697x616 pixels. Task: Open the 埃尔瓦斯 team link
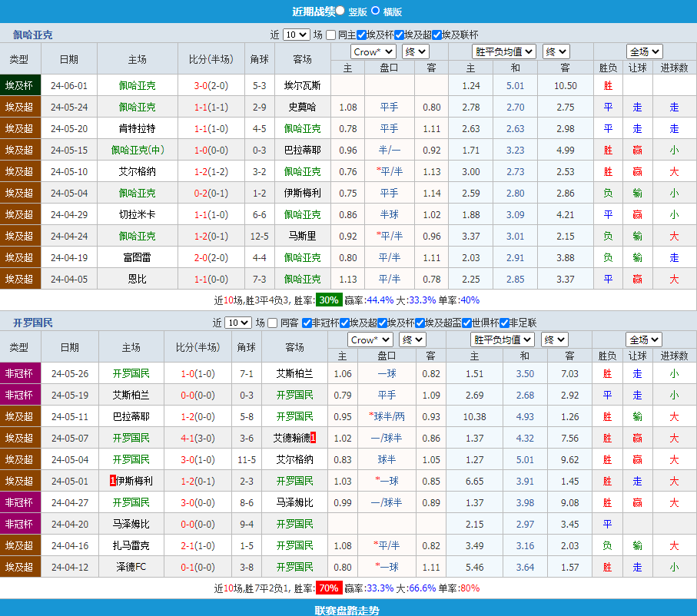point(303,85)
